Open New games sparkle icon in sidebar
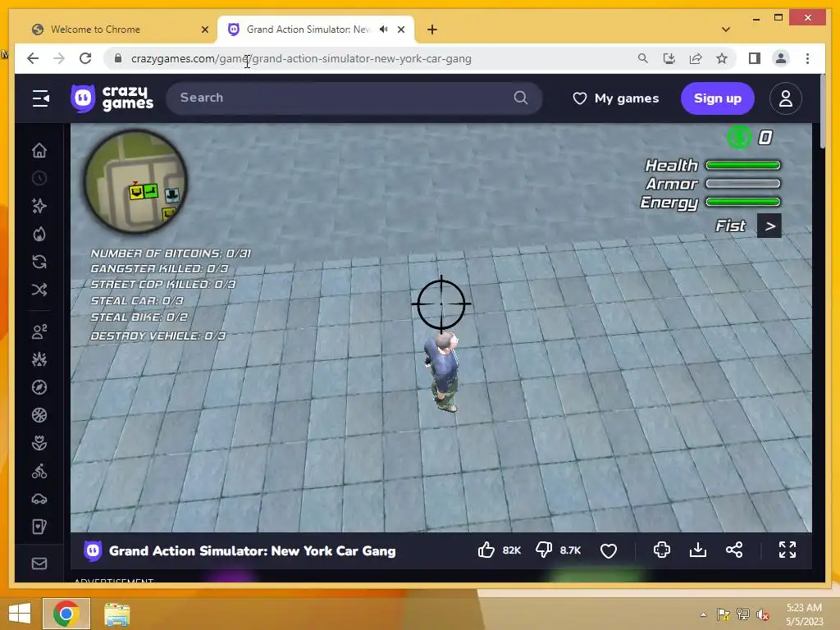The image size is (840, 630). (x=39, y=206)
